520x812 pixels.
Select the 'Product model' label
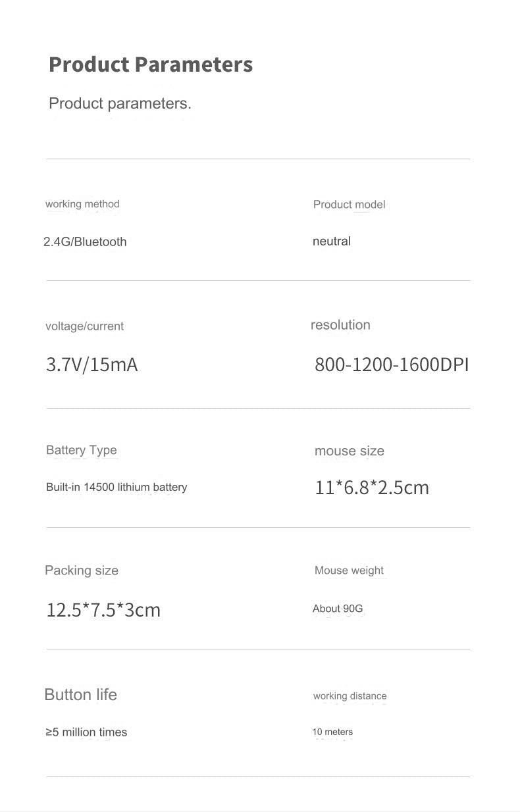pos(349,205)
